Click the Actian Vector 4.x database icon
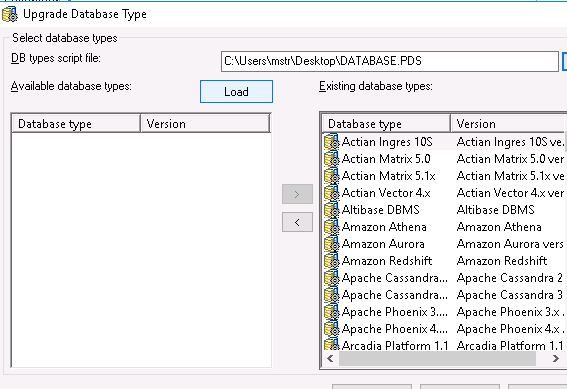This screenshot has width=567, height=389. (332, 193)
